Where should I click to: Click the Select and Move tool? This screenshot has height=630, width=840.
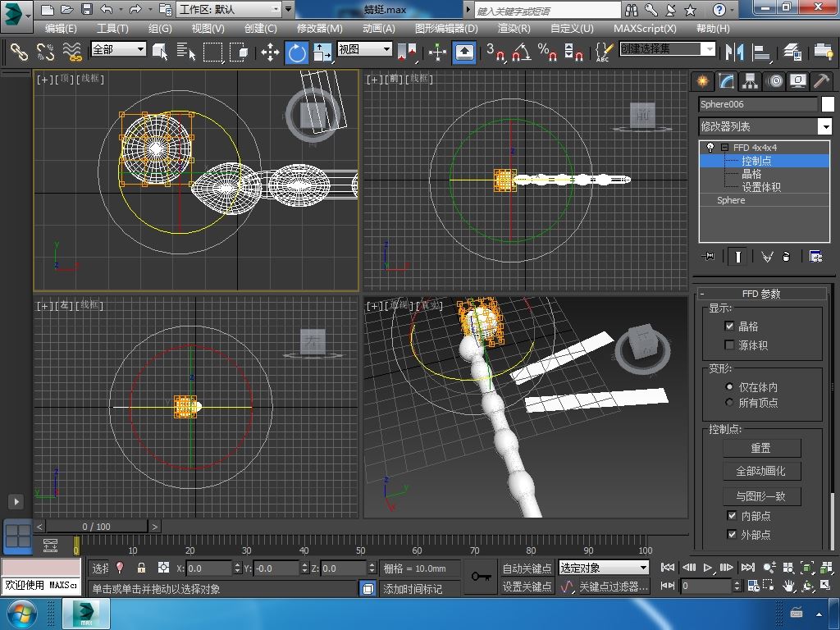click(x=270, y=52)
